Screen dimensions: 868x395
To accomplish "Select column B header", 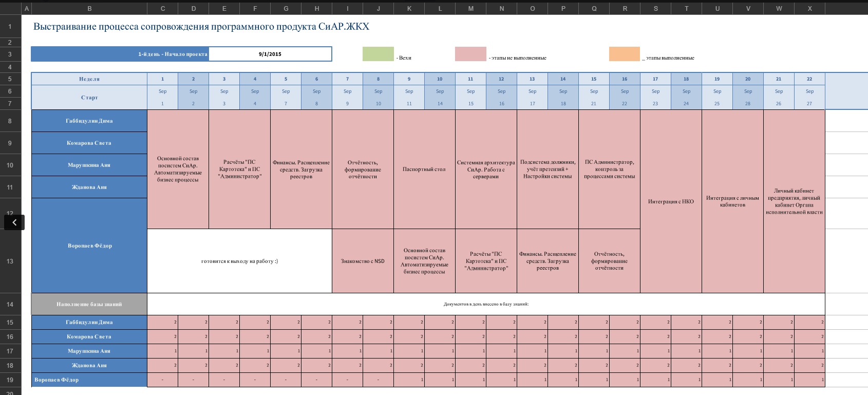I will [x=89, y=8].
